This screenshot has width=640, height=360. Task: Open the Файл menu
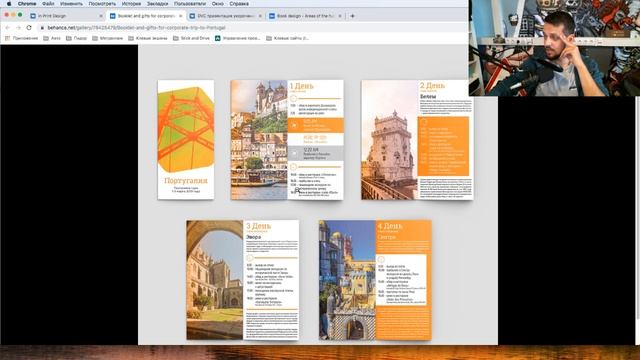point(48,4)
